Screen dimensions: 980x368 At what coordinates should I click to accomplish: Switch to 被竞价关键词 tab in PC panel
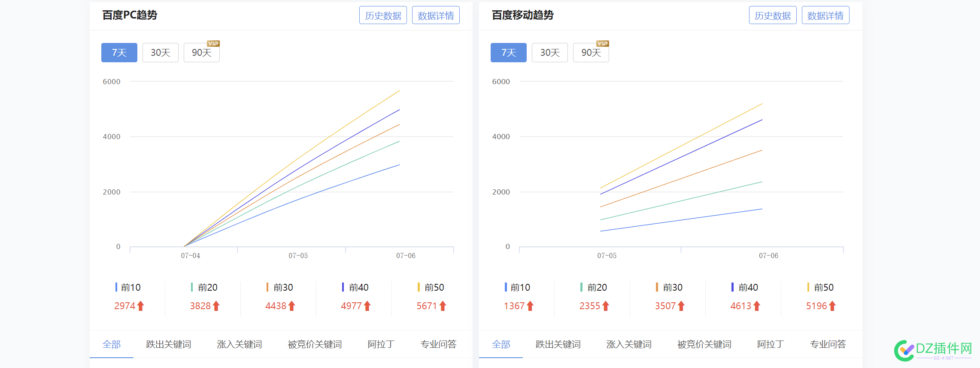pyautogui.click(x=315, y=344)
